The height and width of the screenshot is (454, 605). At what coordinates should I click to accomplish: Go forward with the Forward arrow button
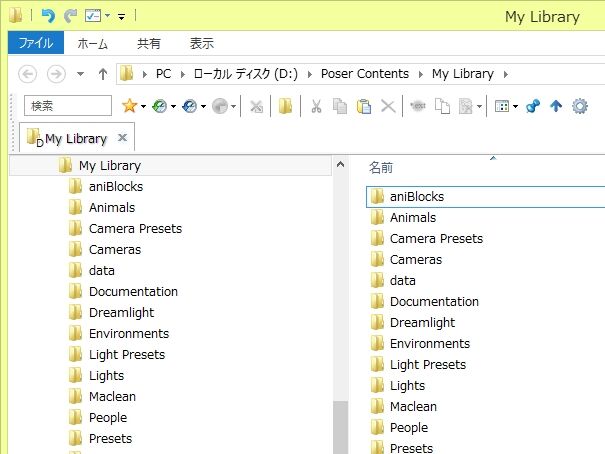pos(56,74)
